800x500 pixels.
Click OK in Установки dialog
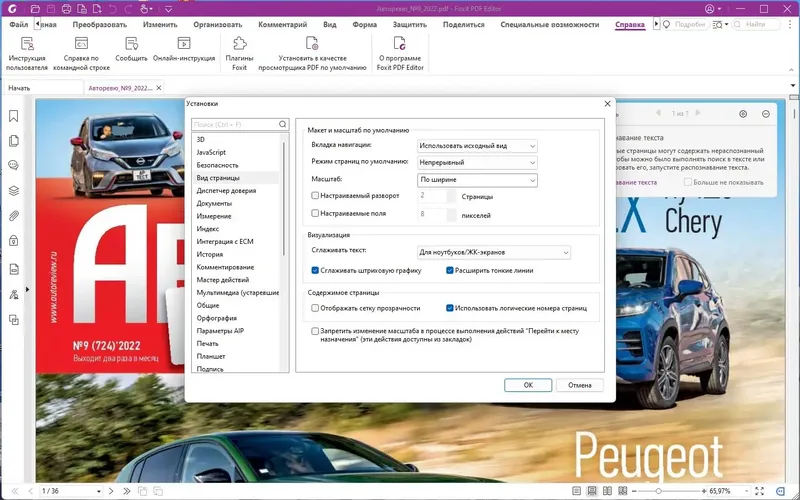coord(528,385)
